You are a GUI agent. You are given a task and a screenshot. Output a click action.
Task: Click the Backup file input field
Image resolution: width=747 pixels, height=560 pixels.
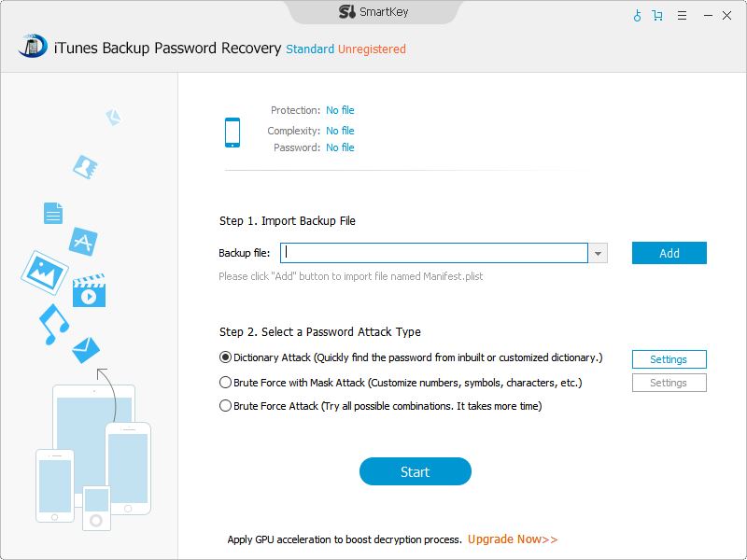point(434,253)
